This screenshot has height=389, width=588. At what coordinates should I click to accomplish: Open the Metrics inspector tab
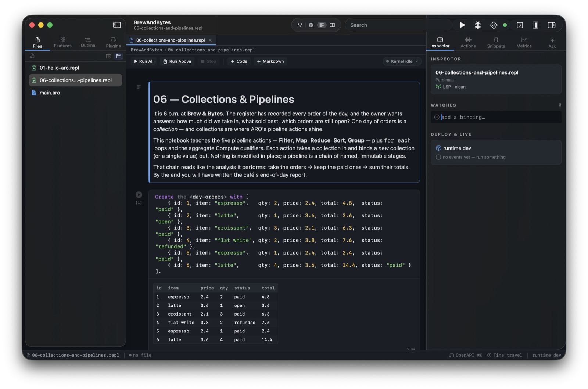524,43
